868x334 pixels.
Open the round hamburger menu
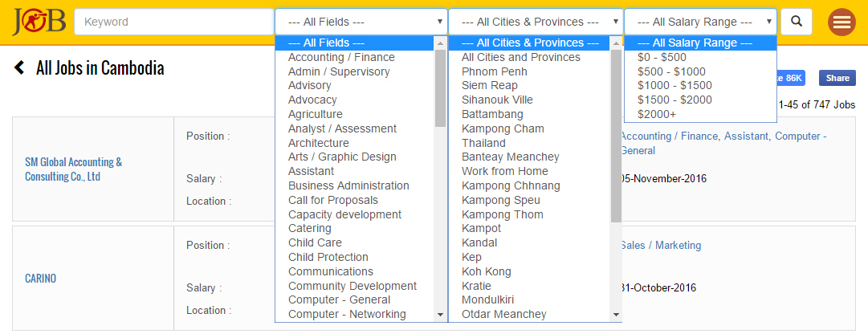(x=842, y=22)
